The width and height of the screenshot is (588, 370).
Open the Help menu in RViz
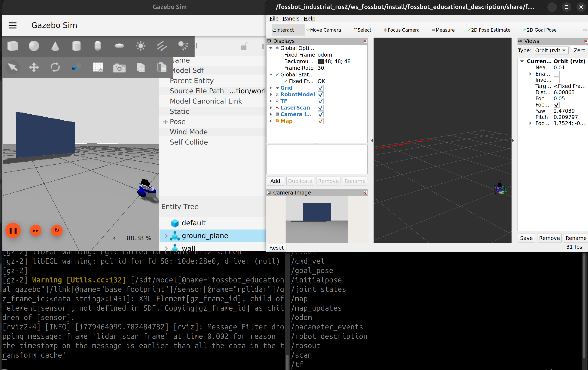click(x=309, y=19)
